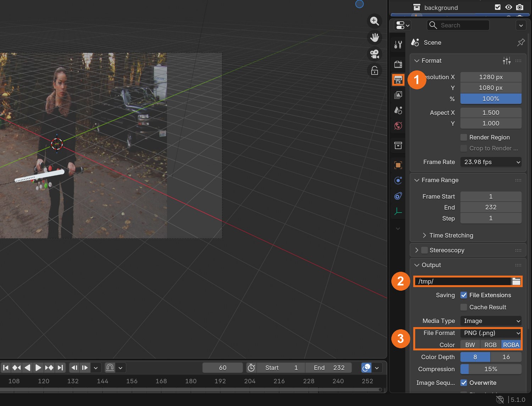Hide the background collection in viewport
The width and height of the screenshot is (532, 406).
[509, 7]
